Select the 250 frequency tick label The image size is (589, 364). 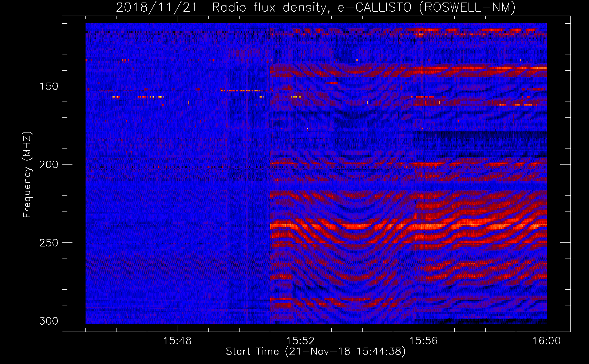49,243
